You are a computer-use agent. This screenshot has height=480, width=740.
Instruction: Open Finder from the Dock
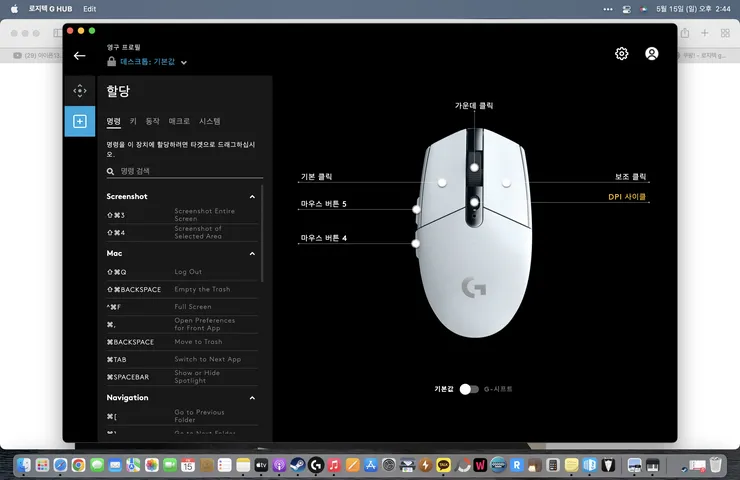24,465
